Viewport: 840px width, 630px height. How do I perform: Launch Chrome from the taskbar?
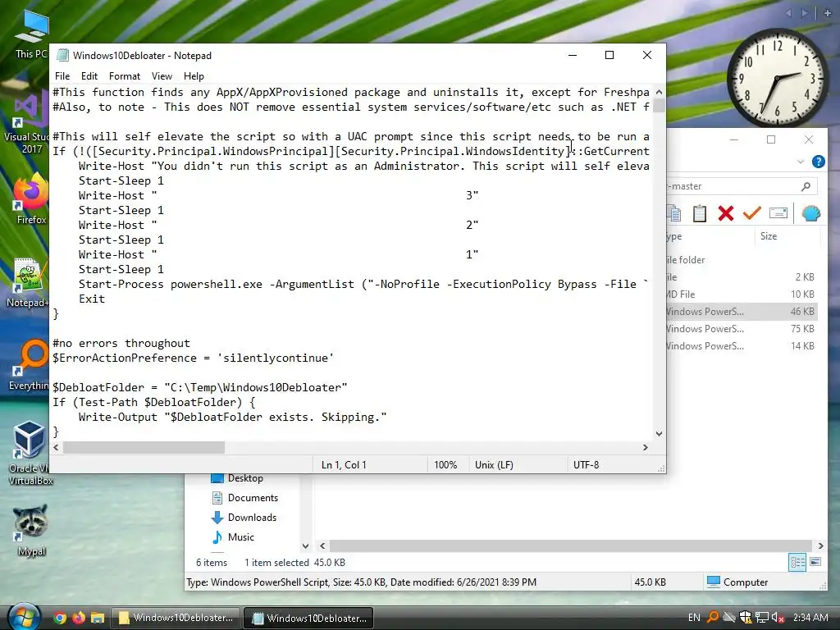pos(60,618)
